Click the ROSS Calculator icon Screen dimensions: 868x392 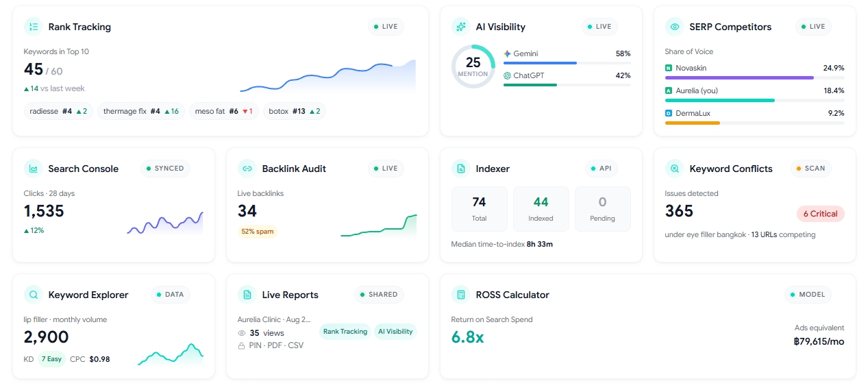460,295
